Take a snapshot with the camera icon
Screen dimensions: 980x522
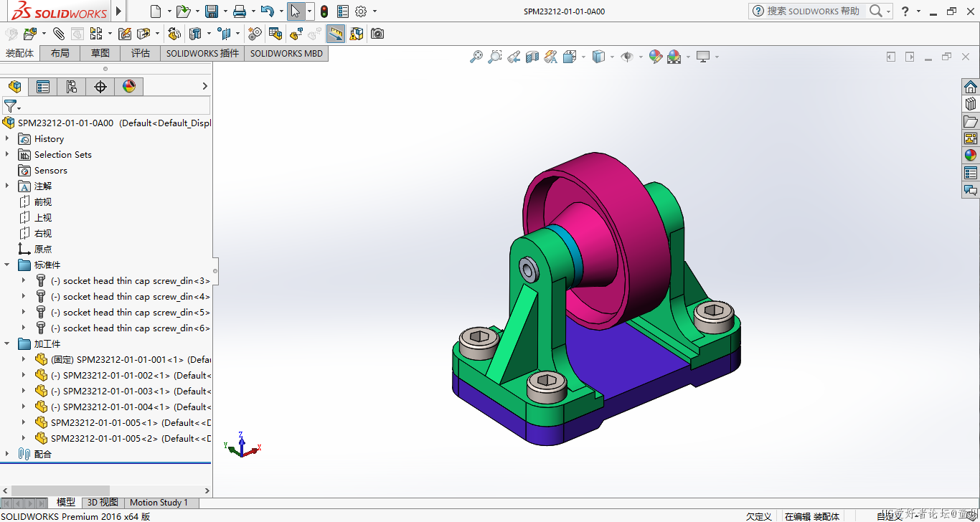point(377,34)
